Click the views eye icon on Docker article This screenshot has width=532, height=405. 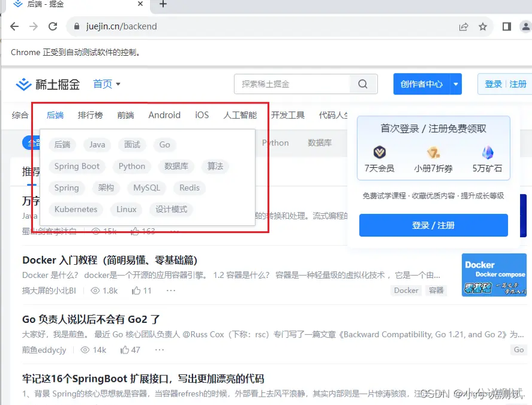point(95,291)
